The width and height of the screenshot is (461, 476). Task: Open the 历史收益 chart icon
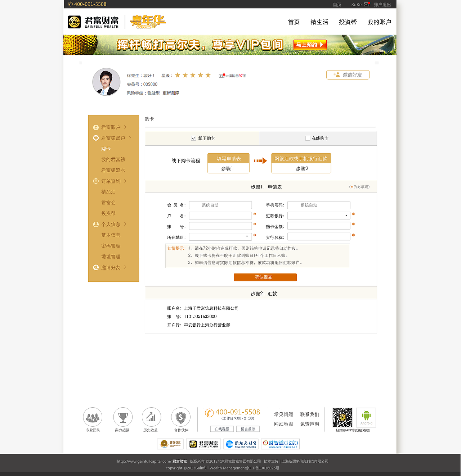pyautogui.click(x=151, y=417)
